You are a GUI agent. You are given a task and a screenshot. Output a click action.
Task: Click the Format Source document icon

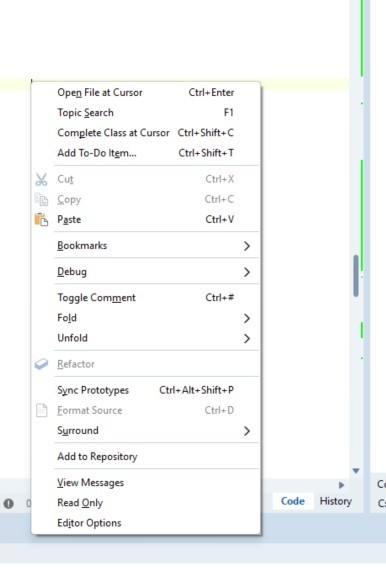point(41,410)
